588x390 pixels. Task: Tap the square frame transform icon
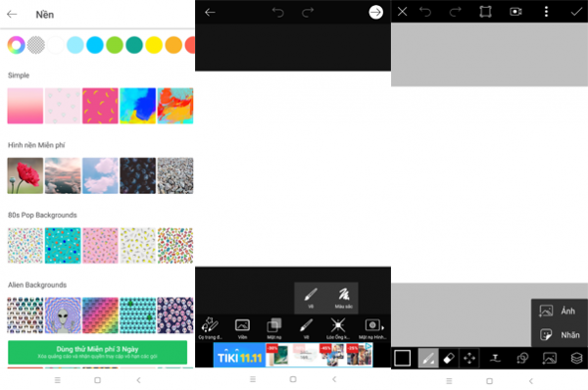click(x=486, y=12)
